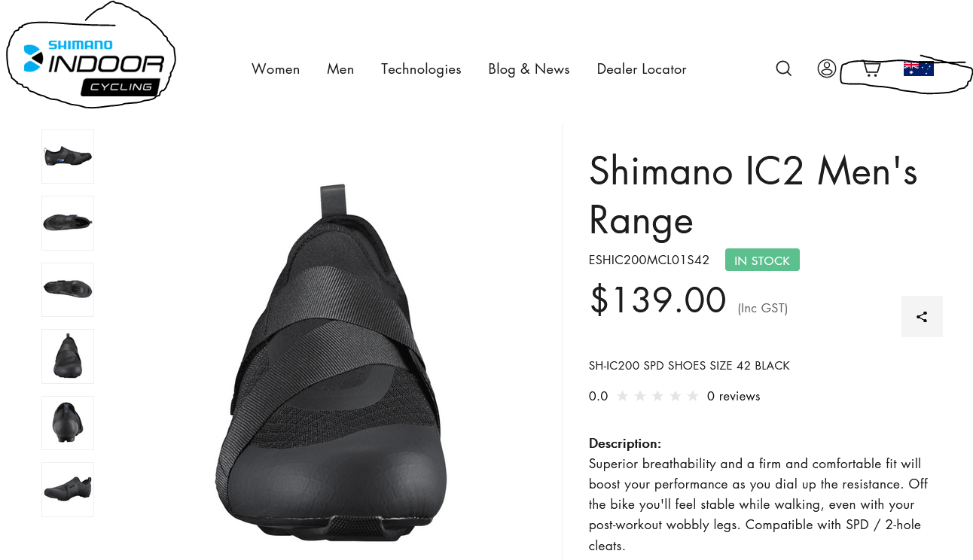973x560 pixels.
Task: Select the second shoe thumbnail
Action: [68, 223]
